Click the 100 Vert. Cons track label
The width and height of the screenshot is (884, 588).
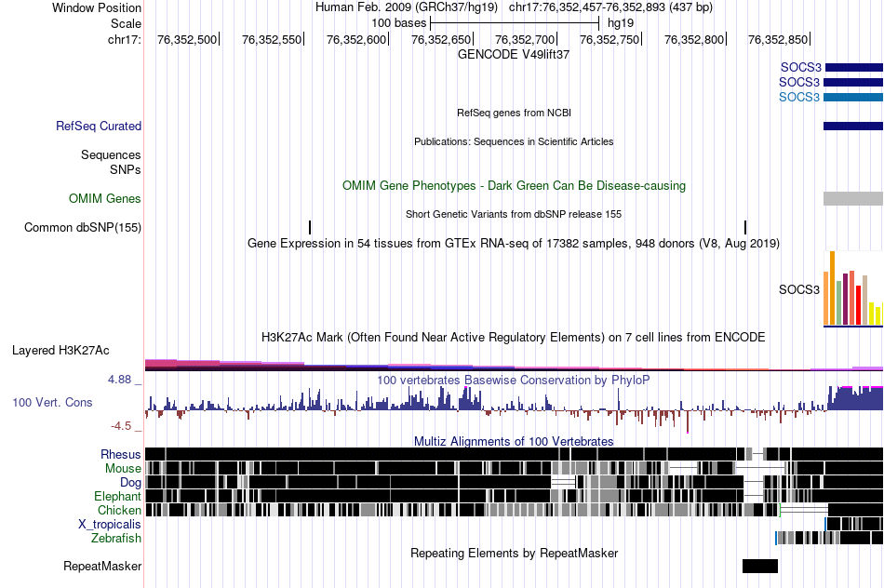tap(52, 403)
